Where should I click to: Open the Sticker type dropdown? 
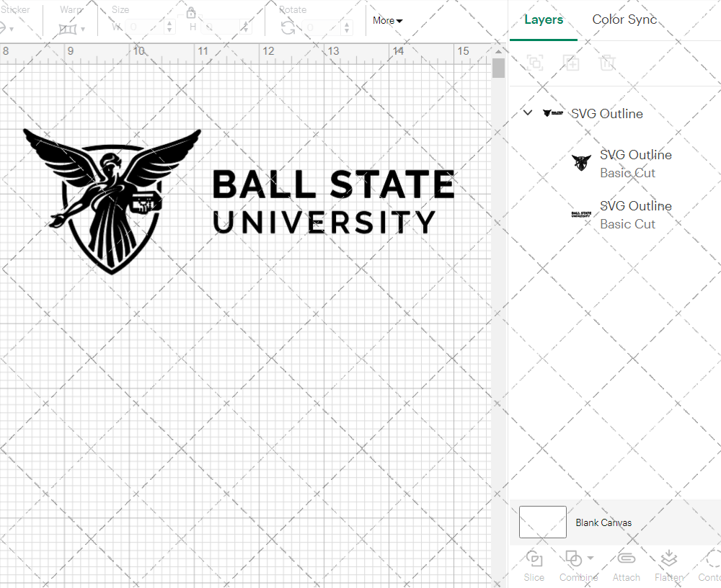[11, 27]
